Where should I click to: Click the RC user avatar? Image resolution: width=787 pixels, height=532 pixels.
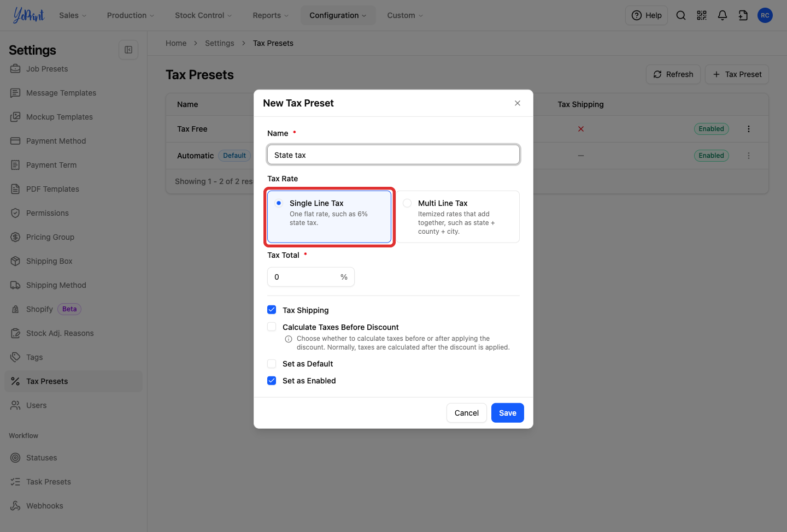(765, 15)
